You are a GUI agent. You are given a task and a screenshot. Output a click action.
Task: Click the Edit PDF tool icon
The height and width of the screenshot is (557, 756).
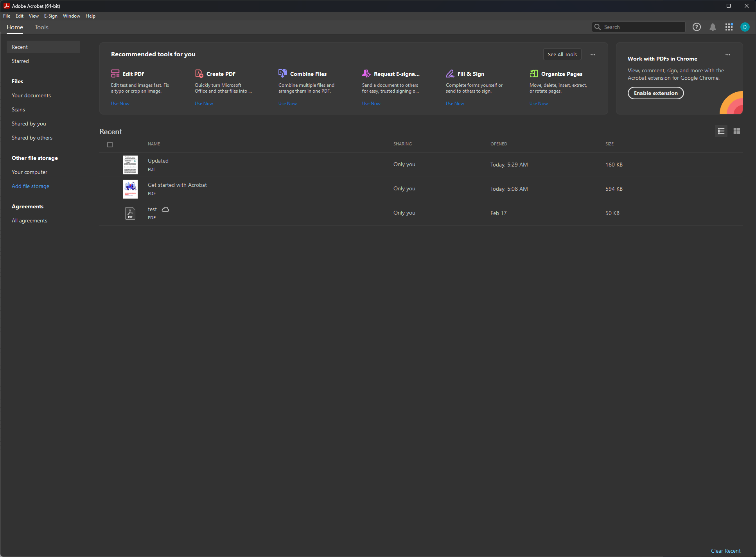pos(115,73)
